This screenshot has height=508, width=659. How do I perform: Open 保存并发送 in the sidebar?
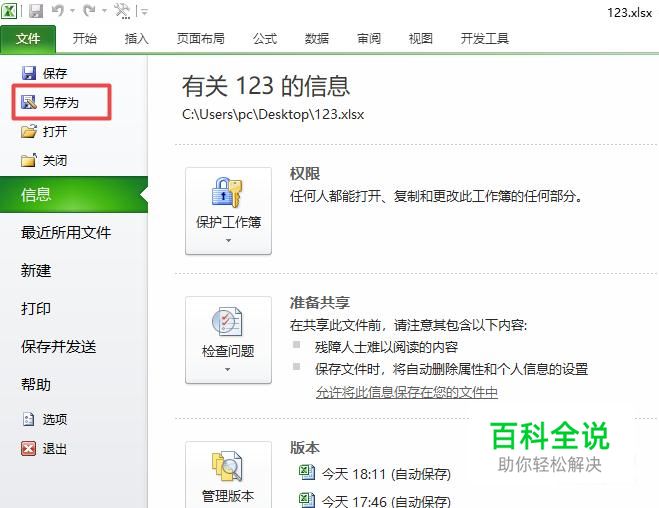point(59,347)
